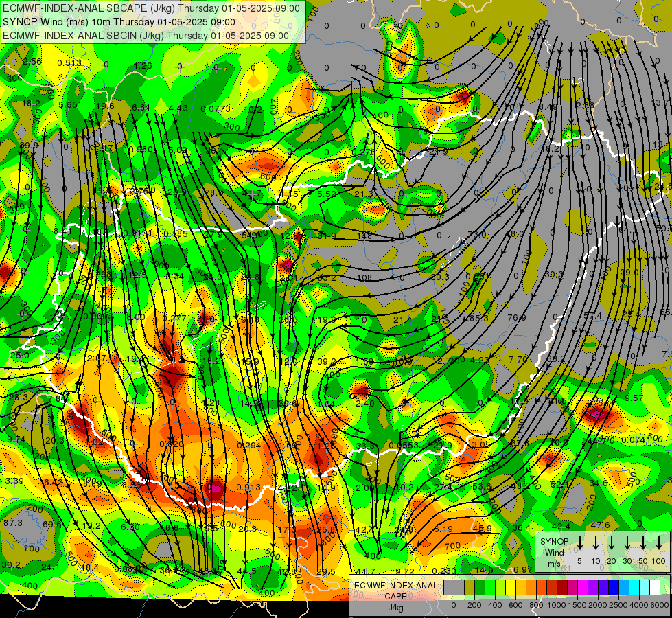The height and width of the screenshot is (618, 672).
Task: Click the '3.39' value on the map
Action: tap(14, 481)
